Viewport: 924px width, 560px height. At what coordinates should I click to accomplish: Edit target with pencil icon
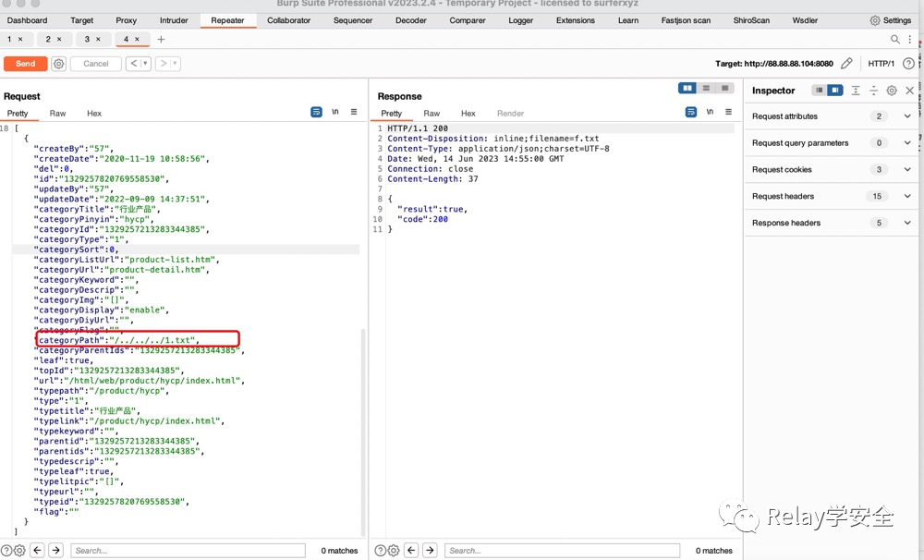coord(846,63)
